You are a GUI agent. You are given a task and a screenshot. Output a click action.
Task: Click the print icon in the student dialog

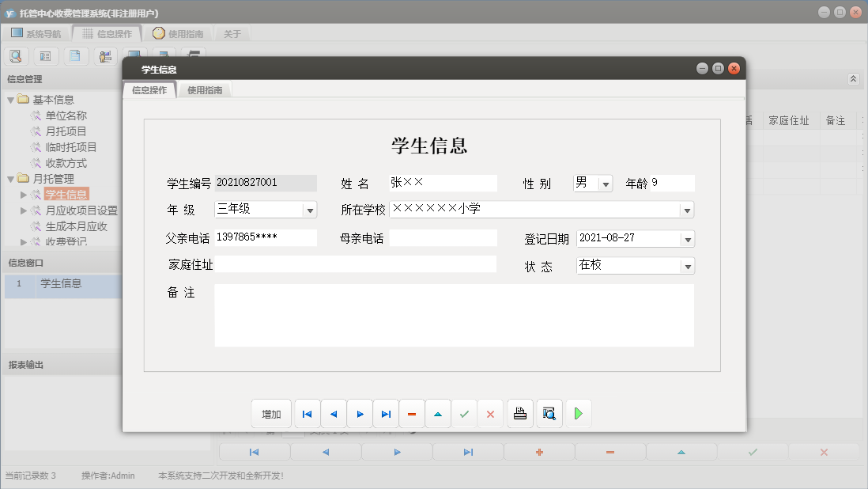[x=519, y=413]
